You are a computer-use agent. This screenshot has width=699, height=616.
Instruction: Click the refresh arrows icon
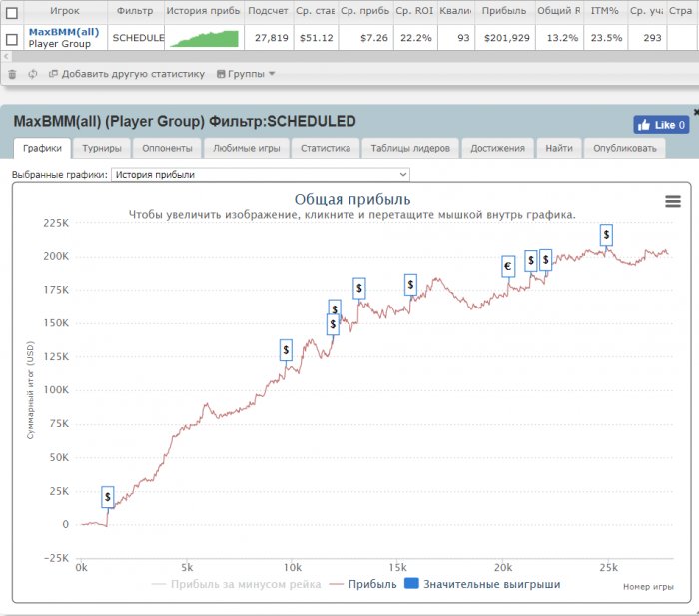tap(33, 74)
